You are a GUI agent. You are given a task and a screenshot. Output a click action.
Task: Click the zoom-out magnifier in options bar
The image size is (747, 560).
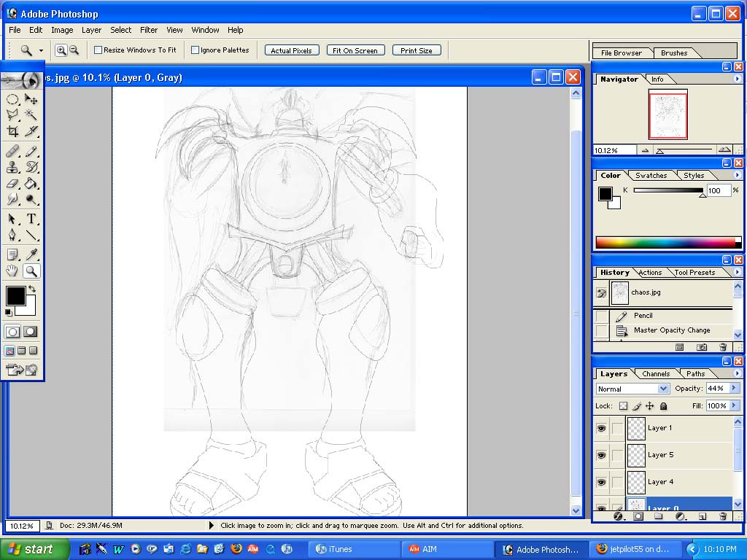click(74, 50)
